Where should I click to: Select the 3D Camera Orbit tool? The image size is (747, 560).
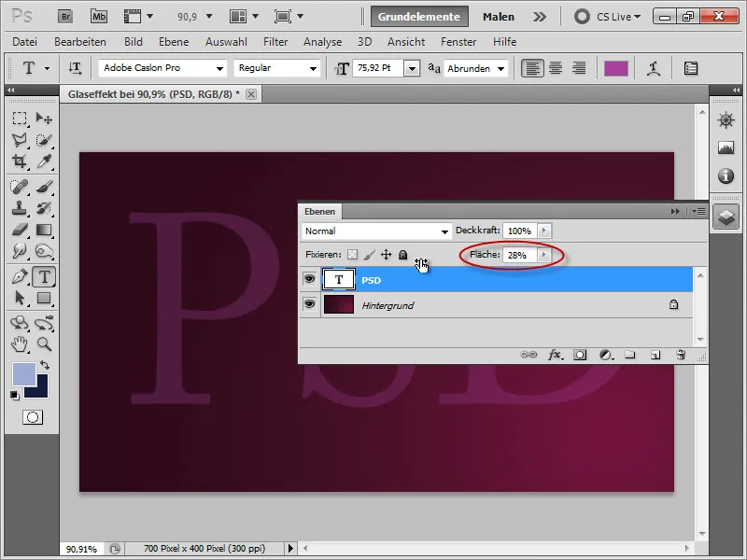[44, 323]
